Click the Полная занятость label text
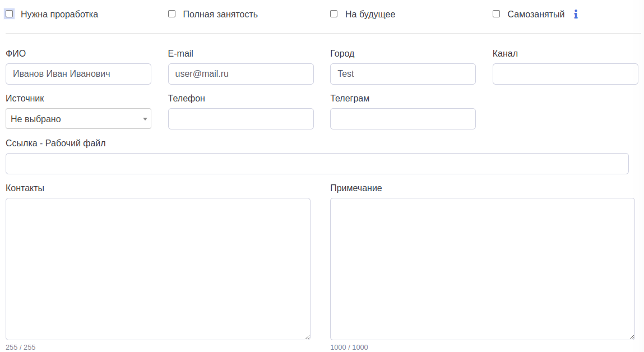The height and width of the screenshot is (352, 644). pyautogui.click(x=220, y=15)
